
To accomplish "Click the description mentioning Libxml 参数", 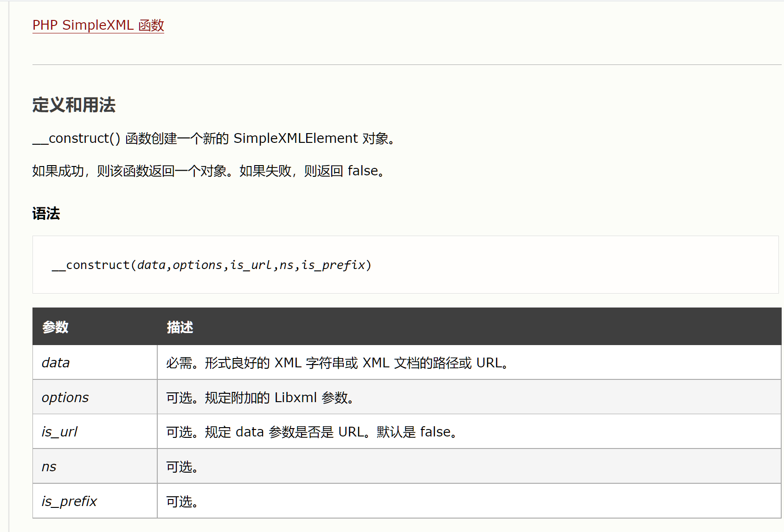I will (x=260, y=397).
